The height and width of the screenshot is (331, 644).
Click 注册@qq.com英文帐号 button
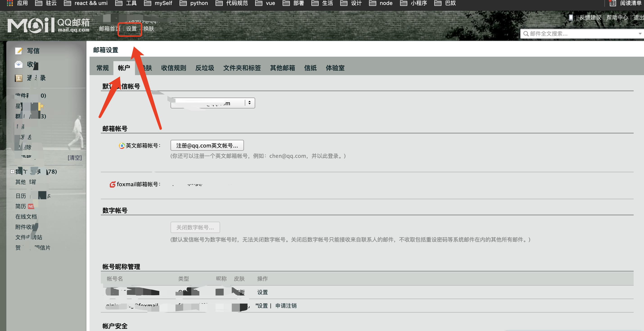207,146
